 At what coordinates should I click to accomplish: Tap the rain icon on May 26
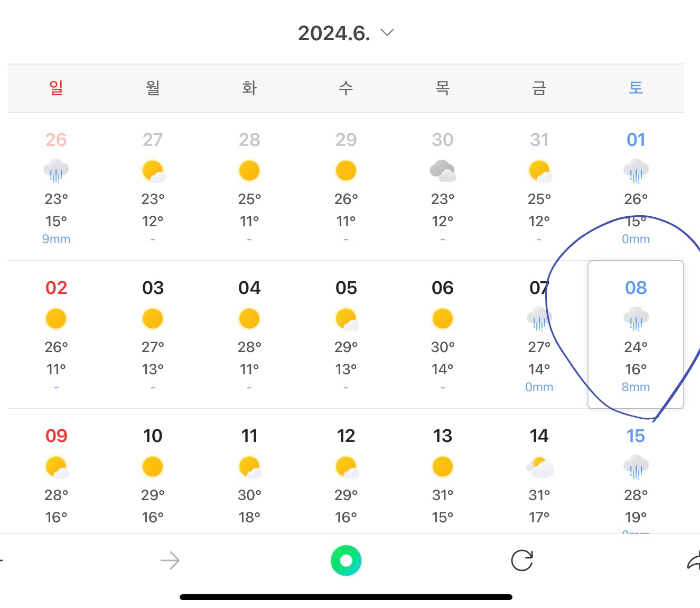click(56, 171)
